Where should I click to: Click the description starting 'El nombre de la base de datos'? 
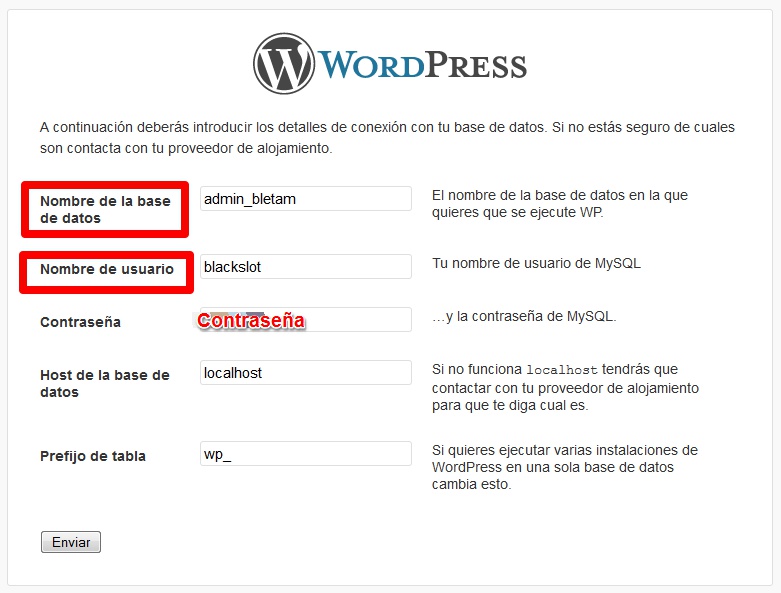click(560, 204)
